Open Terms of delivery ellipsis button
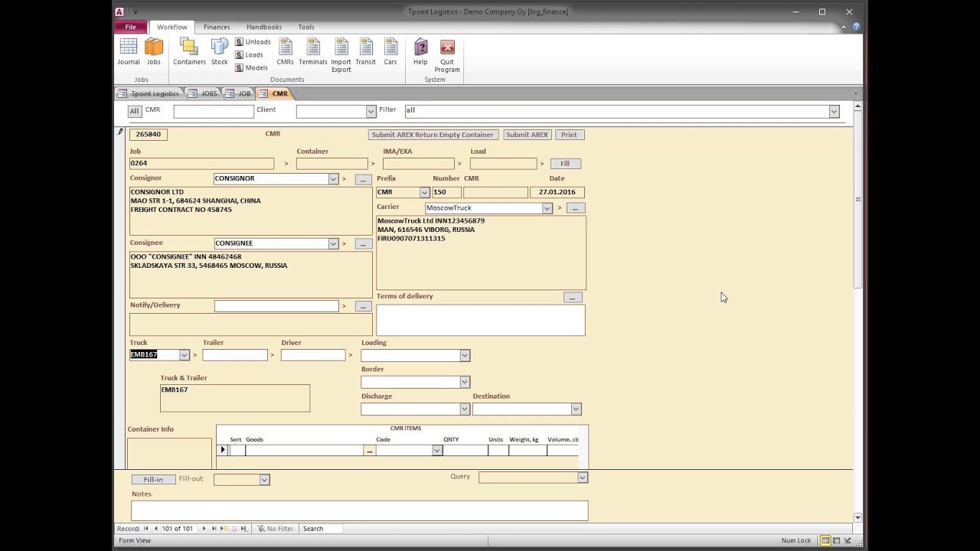This screenshot has height=551, width=980. (573, 298)
